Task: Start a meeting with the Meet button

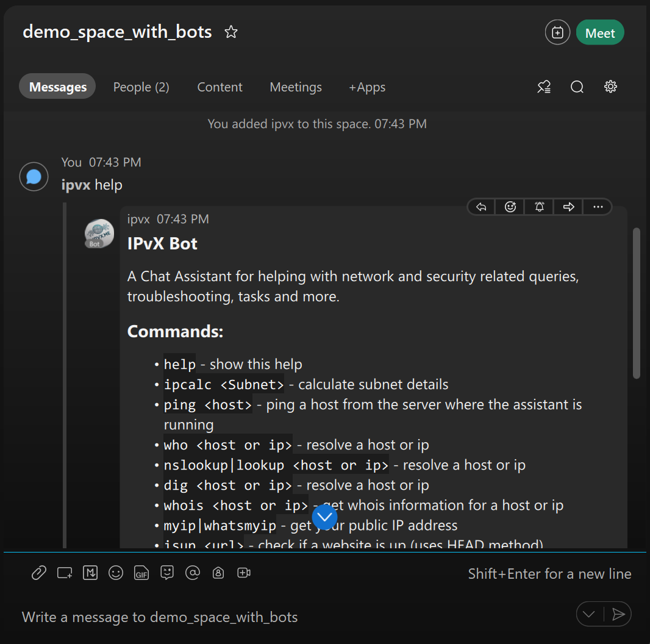Action: pyautogui.click(x=599, y=33)
